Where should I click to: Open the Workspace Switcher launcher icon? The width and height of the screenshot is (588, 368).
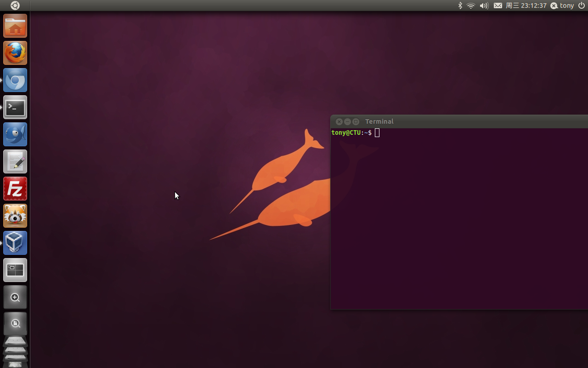(15, 270)
